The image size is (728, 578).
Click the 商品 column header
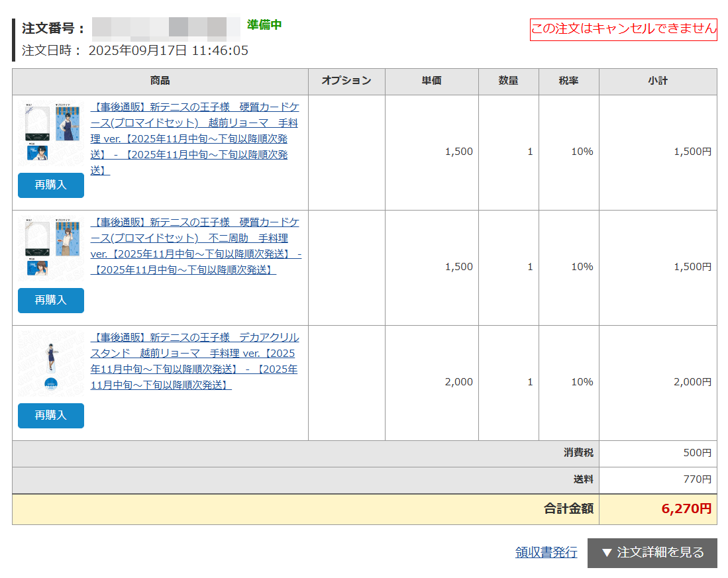160,81
